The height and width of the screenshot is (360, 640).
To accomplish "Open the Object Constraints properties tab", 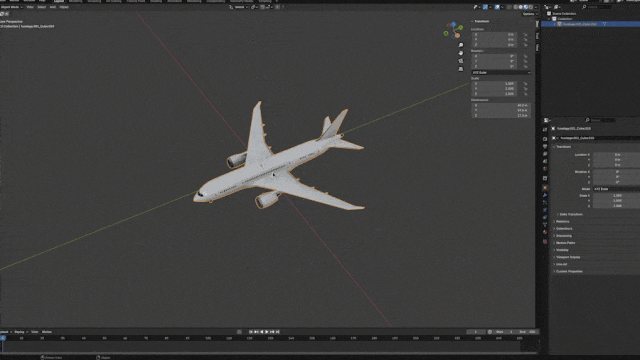I will 545,217.
